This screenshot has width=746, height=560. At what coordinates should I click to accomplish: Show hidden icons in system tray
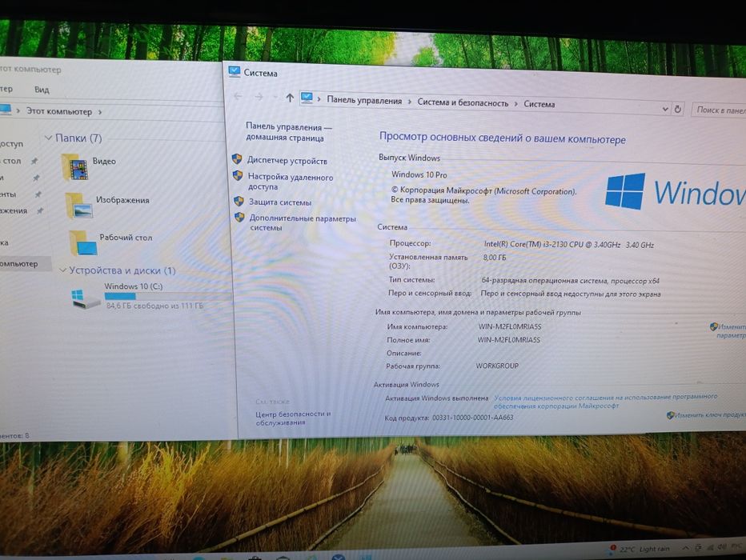point(685,548)
